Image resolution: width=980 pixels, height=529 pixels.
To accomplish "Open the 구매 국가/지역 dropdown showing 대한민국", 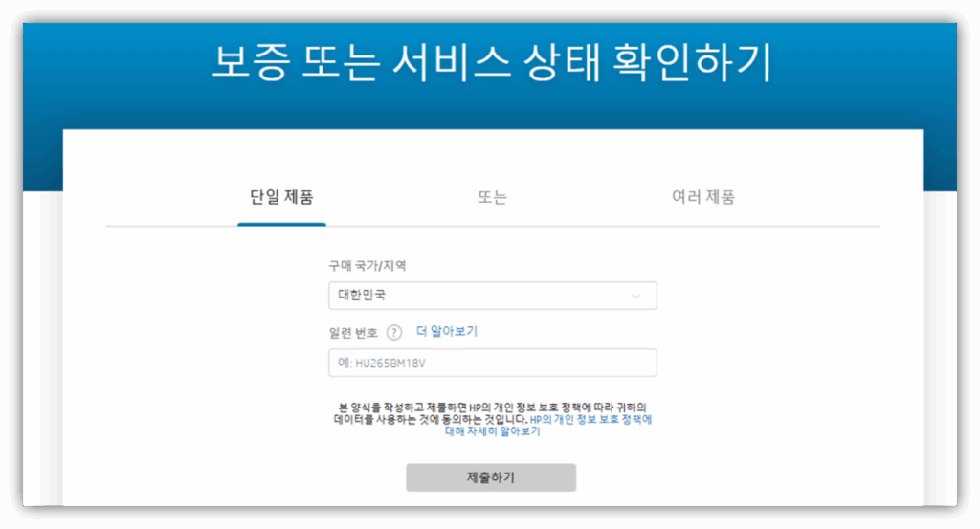I will (x=492, y=297).
